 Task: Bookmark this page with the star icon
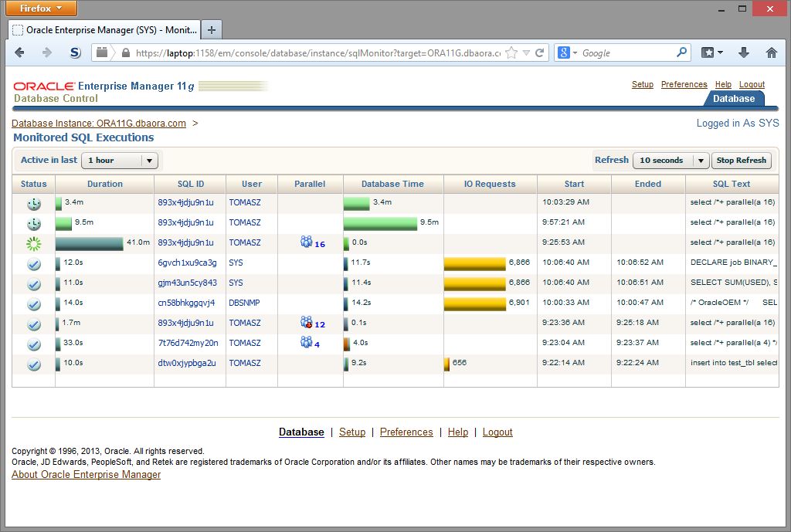click(x=511, y=53)
